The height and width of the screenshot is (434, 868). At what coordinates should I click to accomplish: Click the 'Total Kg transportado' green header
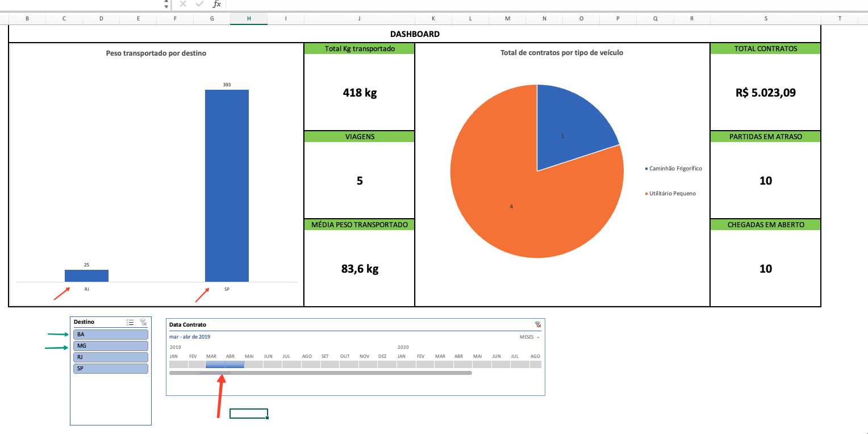[360, 49]
